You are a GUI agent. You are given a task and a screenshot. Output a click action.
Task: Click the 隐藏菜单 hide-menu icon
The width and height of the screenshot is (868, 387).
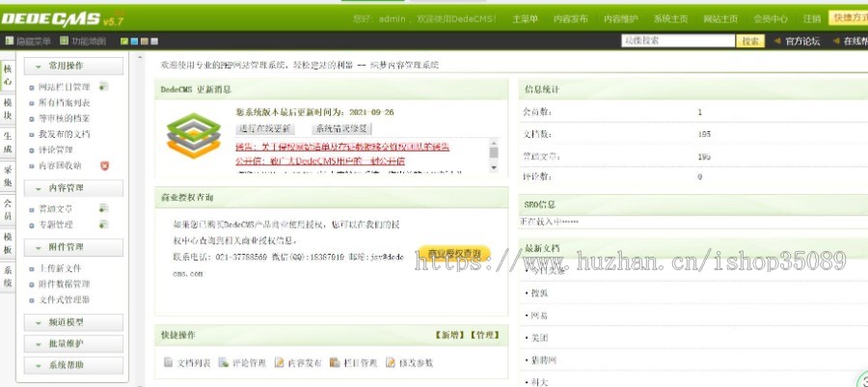pyautogui.click(x=10, y=41)
